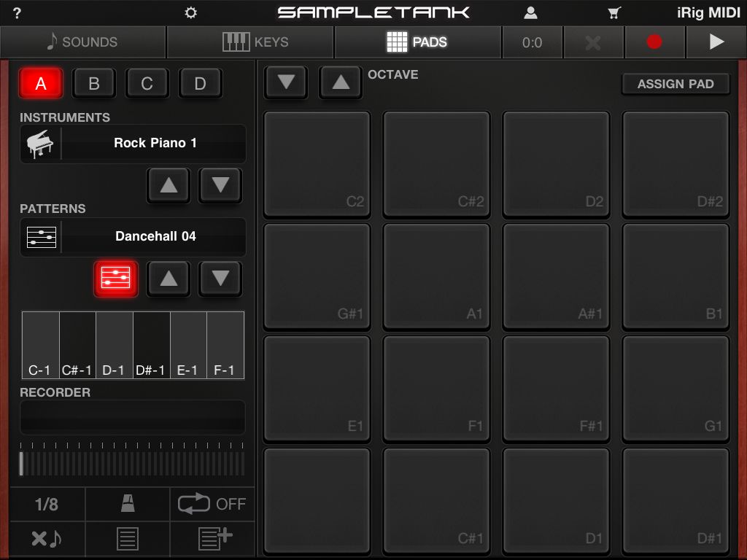Tap the D2 pad
This screenshot has height=560, width=747.
[556, 164]
